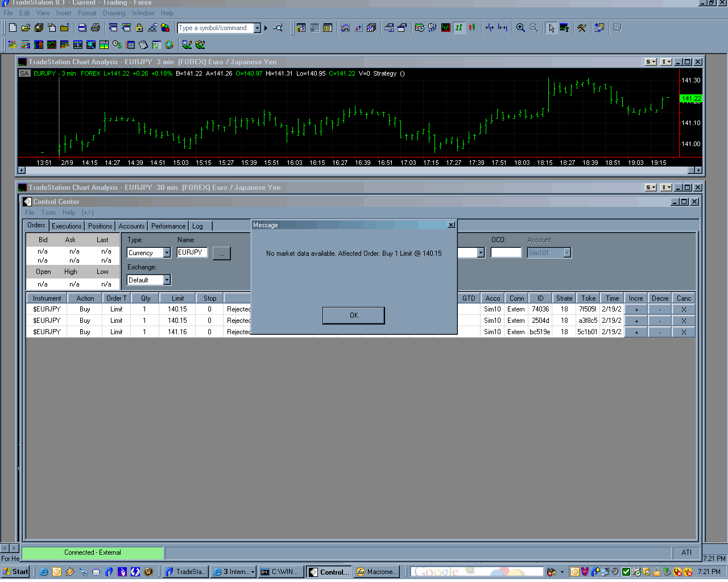Screen dimensions: 728x582
Task: Click the Open folder toolbar icon
Action: point(26,27)
